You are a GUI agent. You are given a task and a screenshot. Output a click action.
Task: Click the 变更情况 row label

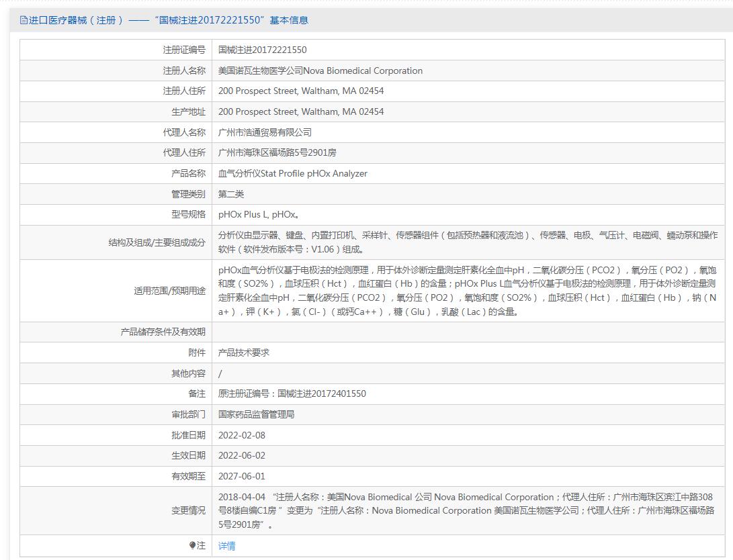(188, 510)
